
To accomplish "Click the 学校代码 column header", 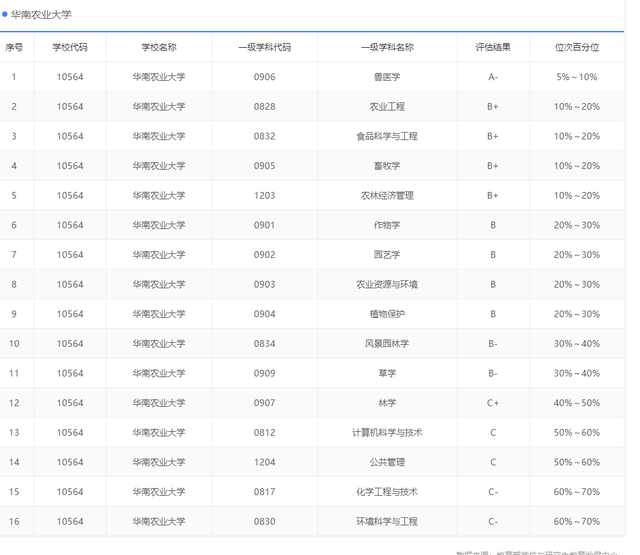I will [x=70, y=47].
